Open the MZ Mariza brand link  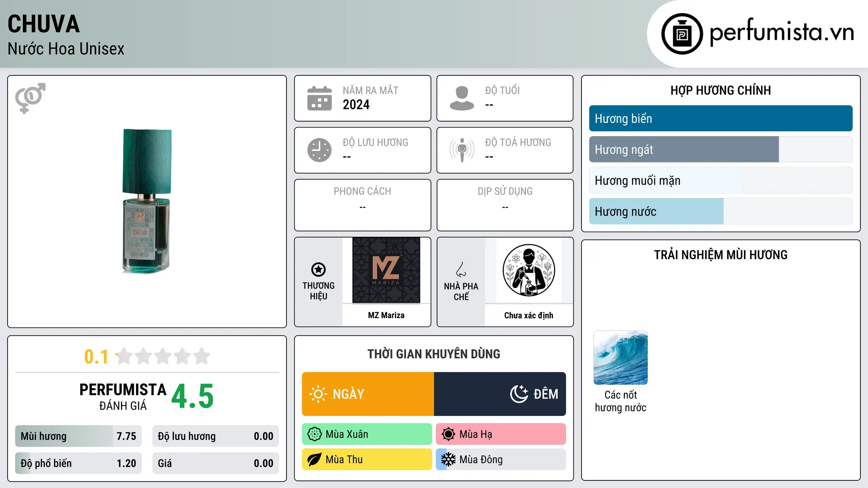pyautogui.click(x=386, y=315)
